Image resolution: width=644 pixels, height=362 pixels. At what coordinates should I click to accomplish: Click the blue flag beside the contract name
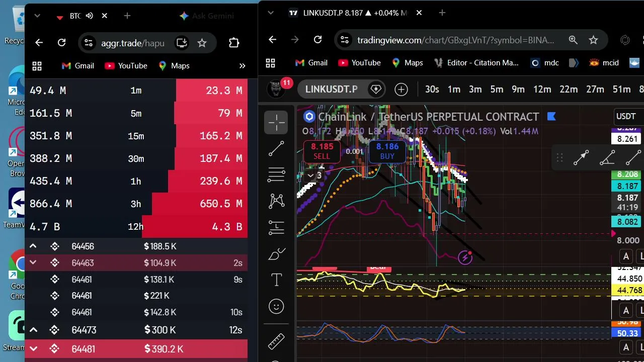coord(551,117)
